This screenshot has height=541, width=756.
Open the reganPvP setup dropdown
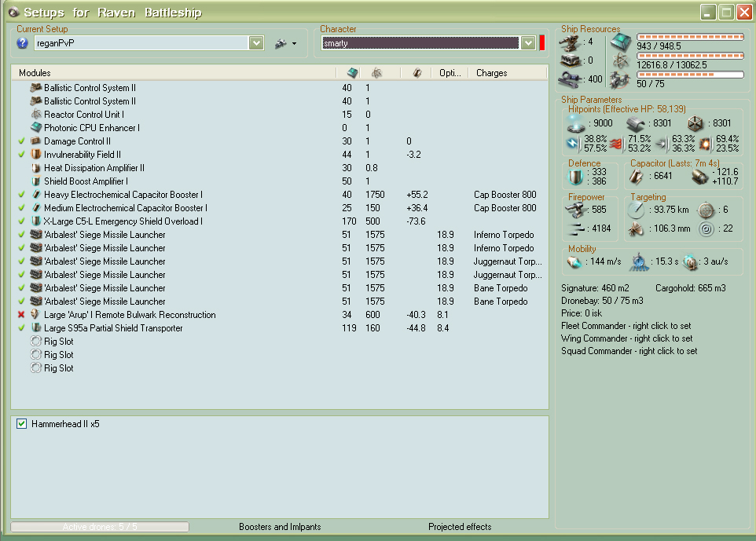[x=256, y=43]
